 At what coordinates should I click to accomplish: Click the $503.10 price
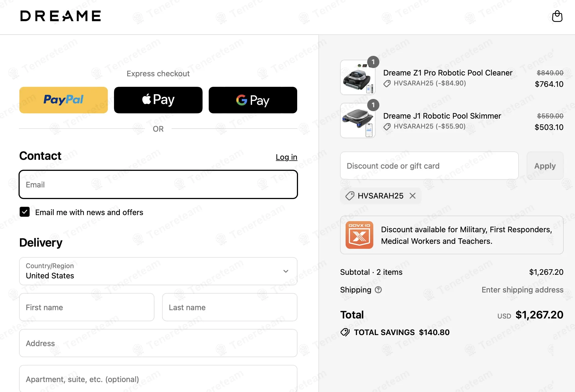549,127
